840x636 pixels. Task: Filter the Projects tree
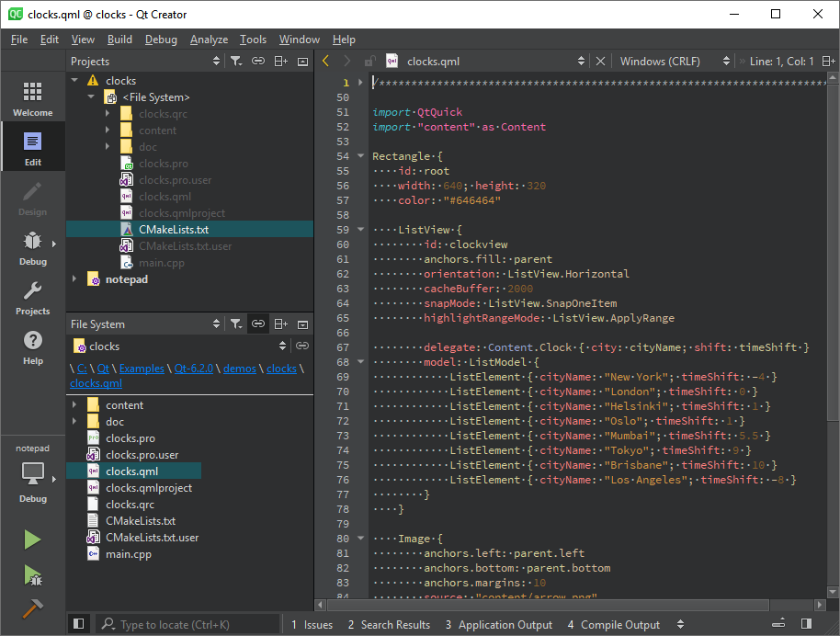(x=235, y=61)
